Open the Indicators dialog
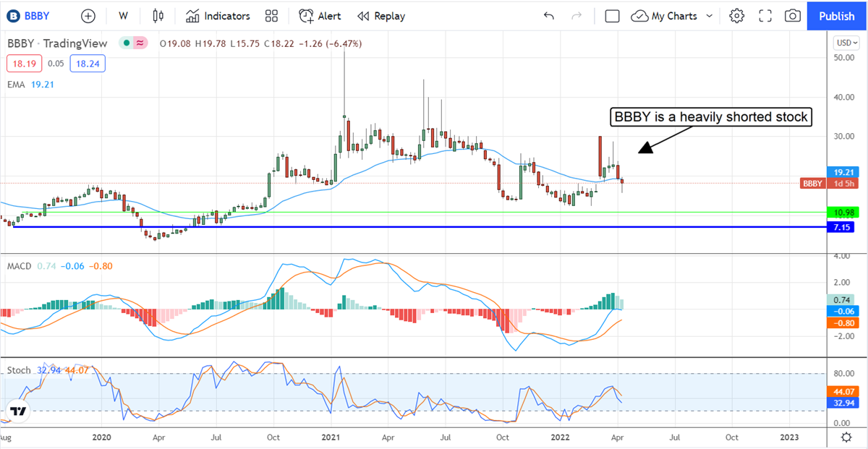This screenshot has height=449, width=868. pos(218,16)
